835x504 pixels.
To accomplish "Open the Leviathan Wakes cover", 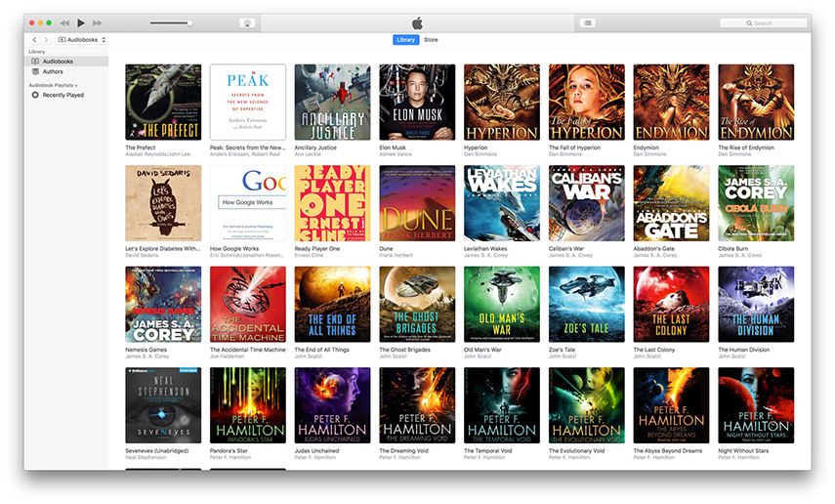I will 502,203.
